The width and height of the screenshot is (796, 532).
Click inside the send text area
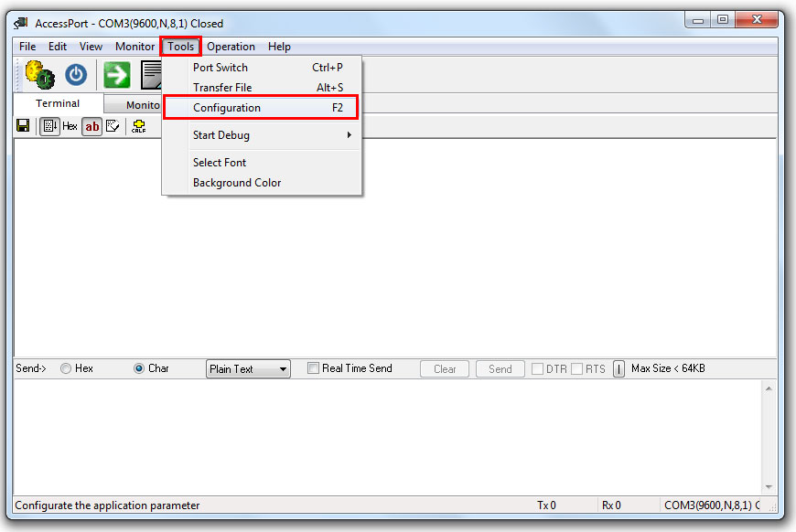click(x=387, y=437)
